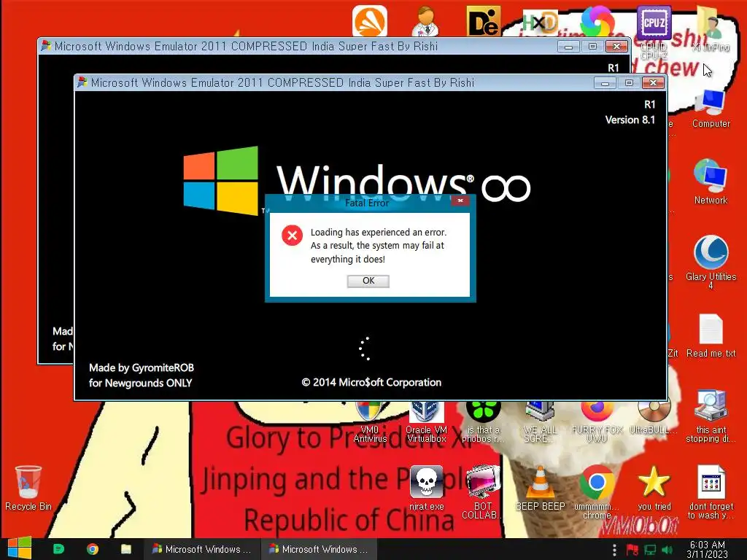Image resolution: width=747 pixels, height=560 pixels.
Task: Click the Windows four-color logo
Action: (221, 181)
